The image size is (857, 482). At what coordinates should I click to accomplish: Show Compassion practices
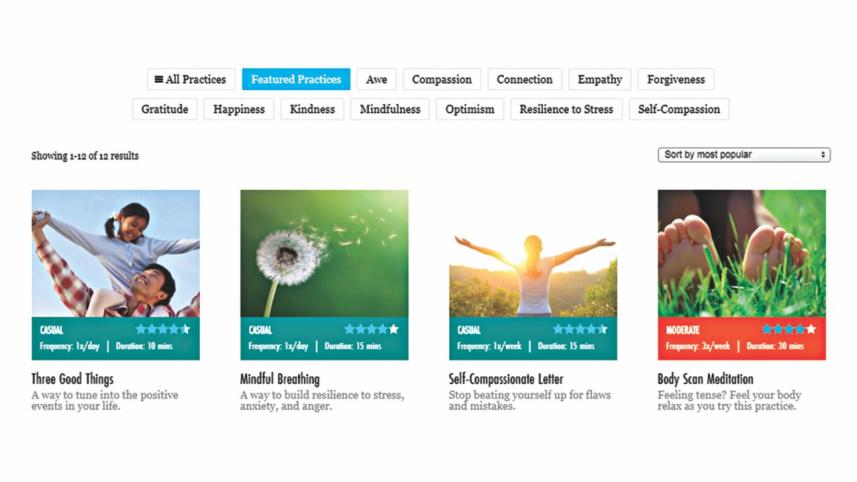pyautogui.click(x=442, y=80)
